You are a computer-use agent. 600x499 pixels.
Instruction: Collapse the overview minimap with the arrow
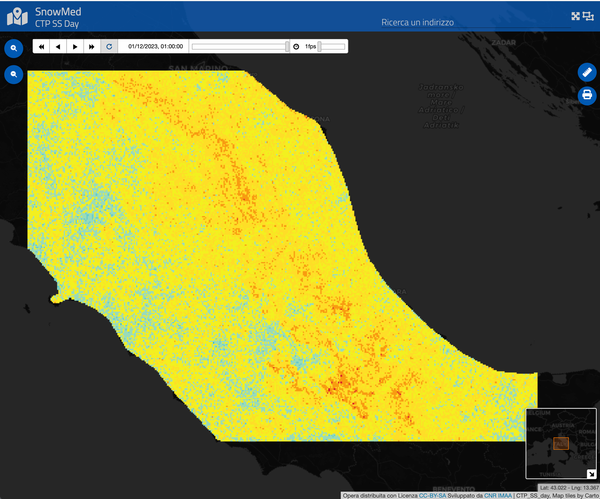(592, 472)
